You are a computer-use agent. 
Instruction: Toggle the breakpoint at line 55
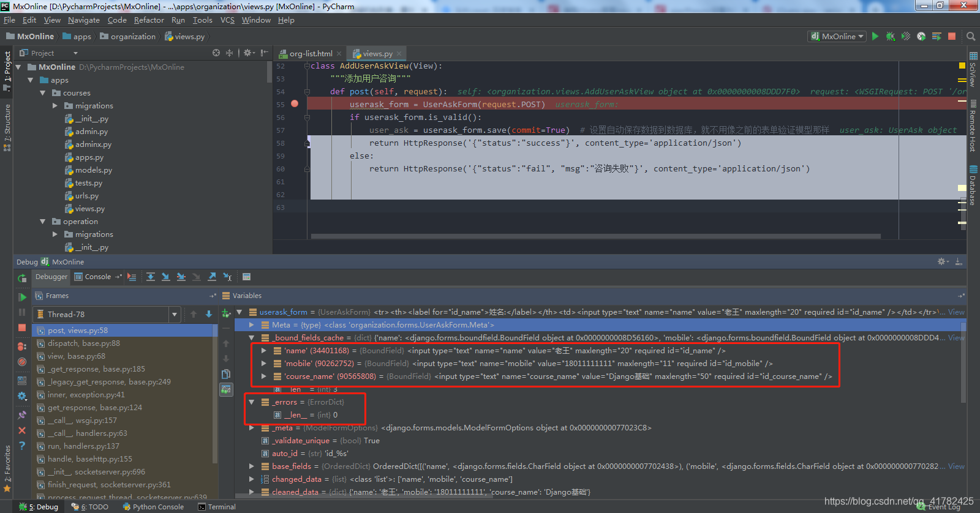(295, 104)
